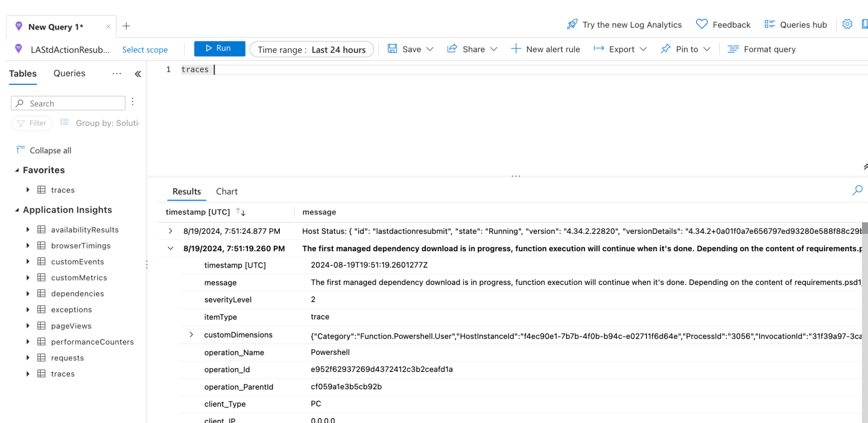Screen dimensions: 868x423
Task: Run the query
Action: (220, 48)
